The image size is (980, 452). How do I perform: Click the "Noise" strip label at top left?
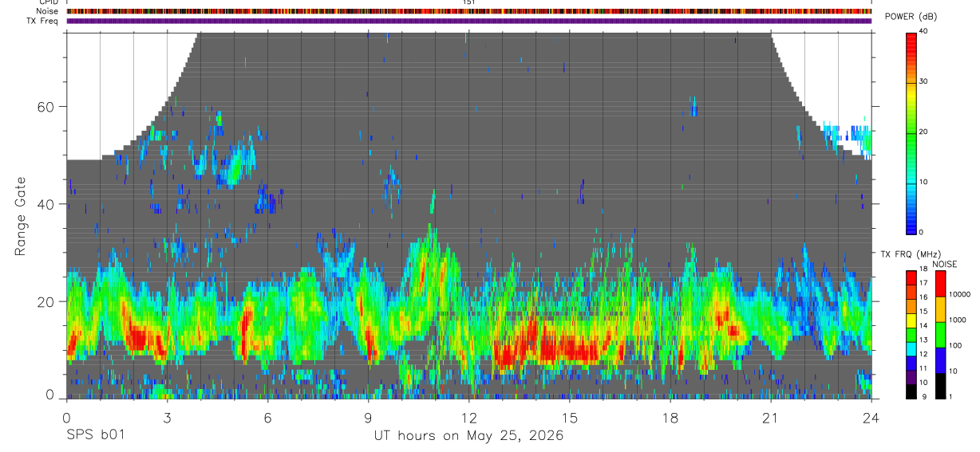(x=48, y=11)
